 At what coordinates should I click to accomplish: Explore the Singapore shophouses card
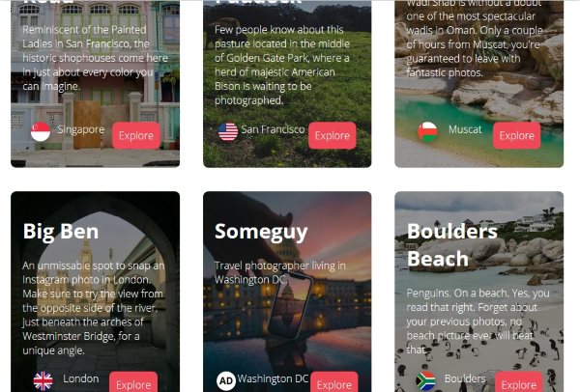coord(136,135)
